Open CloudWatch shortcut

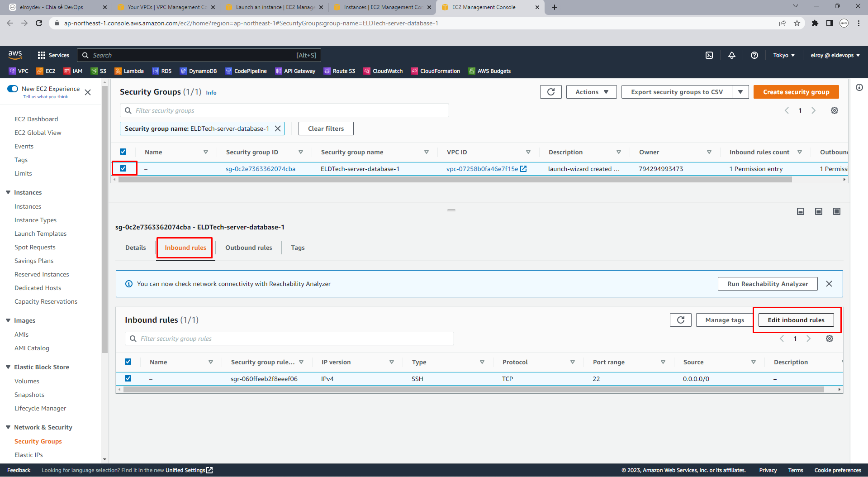(383, 71)
